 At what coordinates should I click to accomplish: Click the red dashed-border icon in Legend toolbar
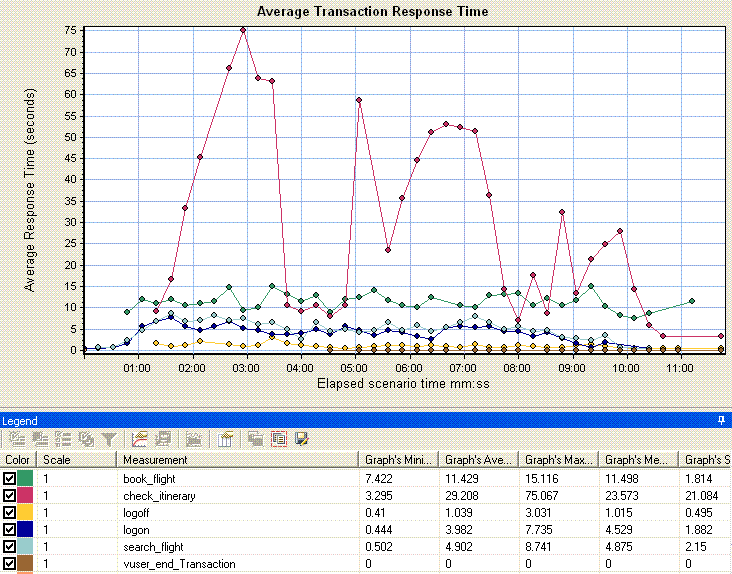(280, 439)
